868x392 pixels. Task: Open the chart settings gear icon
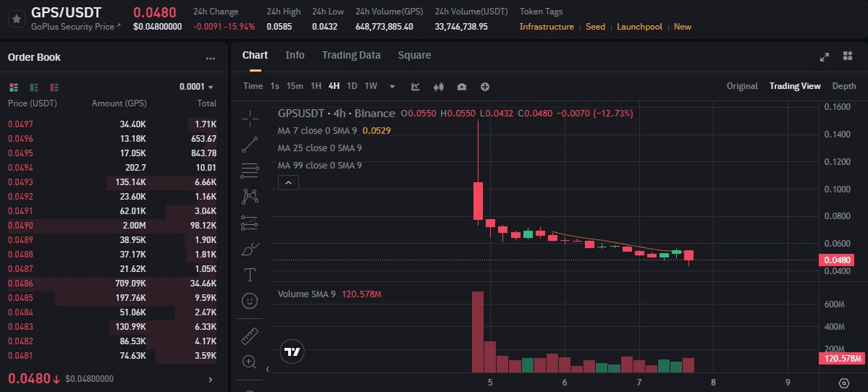tap(844, 383)
